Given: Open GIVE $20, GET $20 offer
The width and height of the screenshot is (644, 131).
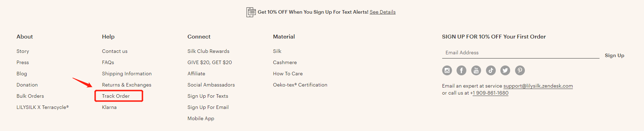Looking at the screenshot, I should 210,62.
